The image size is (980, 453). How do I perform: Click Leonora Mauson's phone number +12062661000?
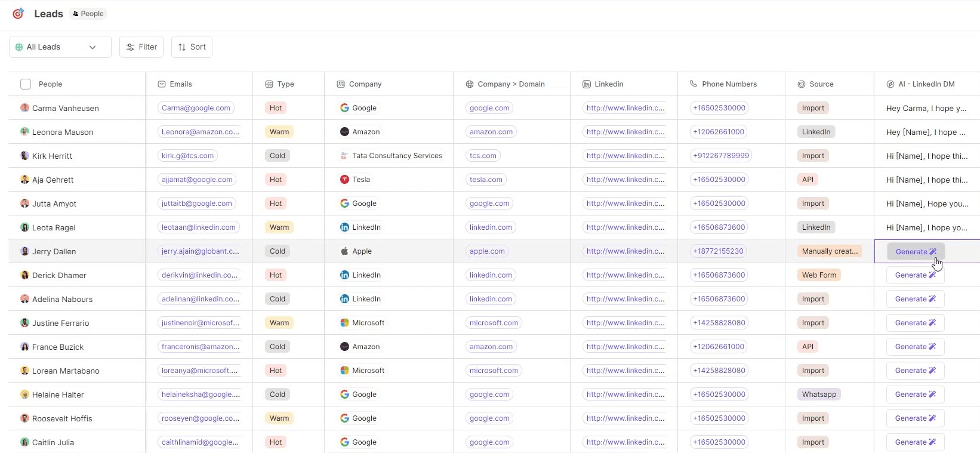719,132
